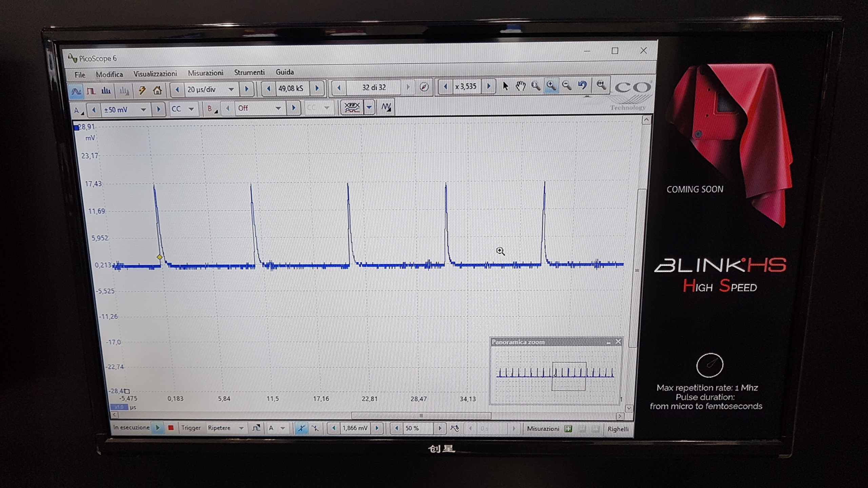Open the Visualizzazioni menu
Screen dimensions: 868x488
[155, 74]
